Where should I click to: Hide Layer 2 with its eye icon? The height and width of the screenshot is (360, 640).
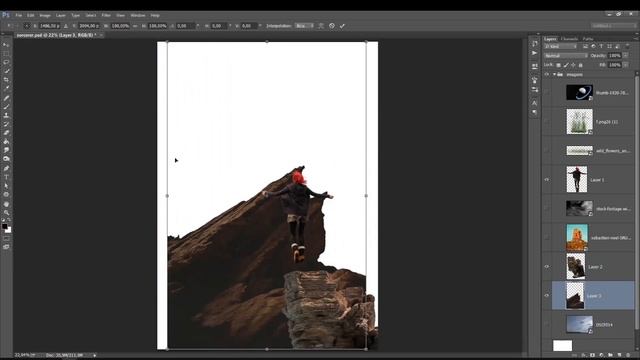547,267
